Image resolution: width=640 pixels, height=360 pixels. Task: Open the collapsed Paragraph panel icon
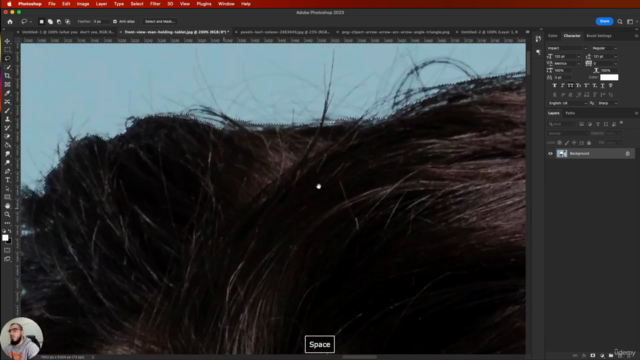(538, 52)
